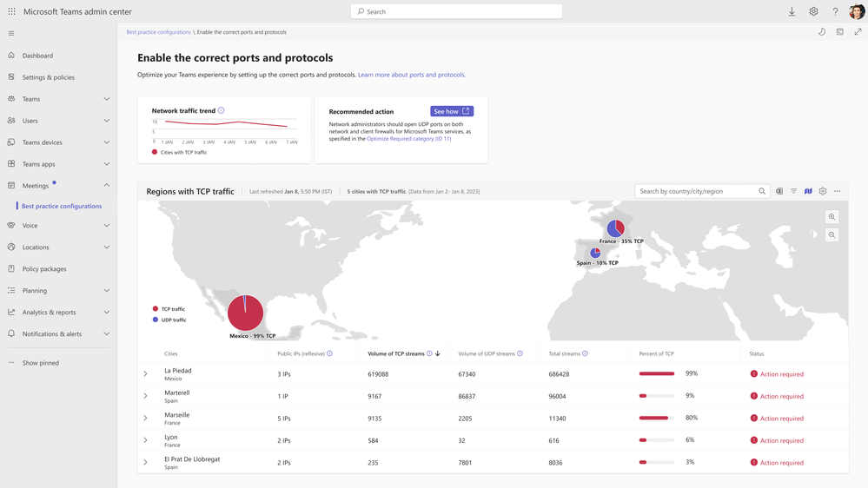Click Cities with TCP traffic legend dot
Viewport: 868px width, 488px height.
tap(155, 152)
